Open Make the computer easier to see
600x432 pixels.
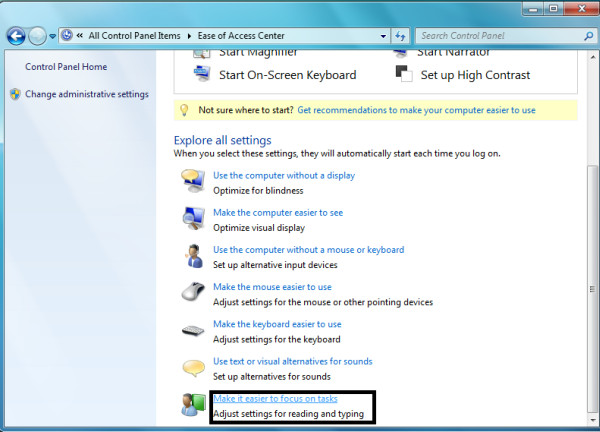coord(278,213)
